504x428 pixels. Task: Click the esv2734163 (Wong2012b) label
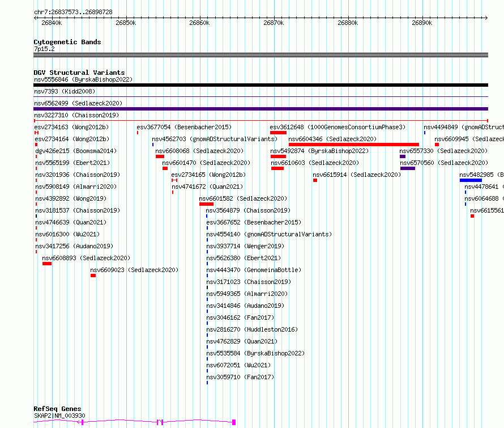[71, 127]
